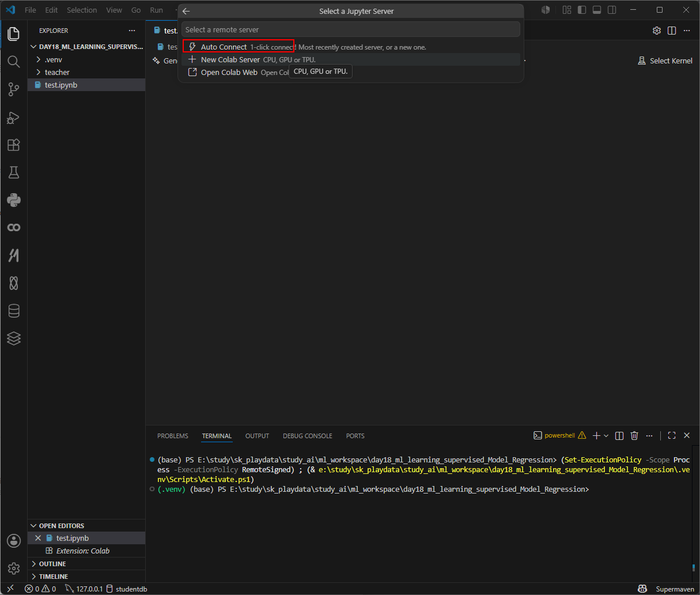700x595 pixels.
Task: Show errors and warnings from status bar
Action: (41, 589)
